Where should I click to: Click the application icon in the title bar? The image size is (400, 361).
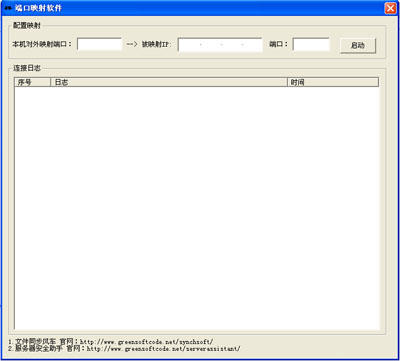click(x=8, y=8)
